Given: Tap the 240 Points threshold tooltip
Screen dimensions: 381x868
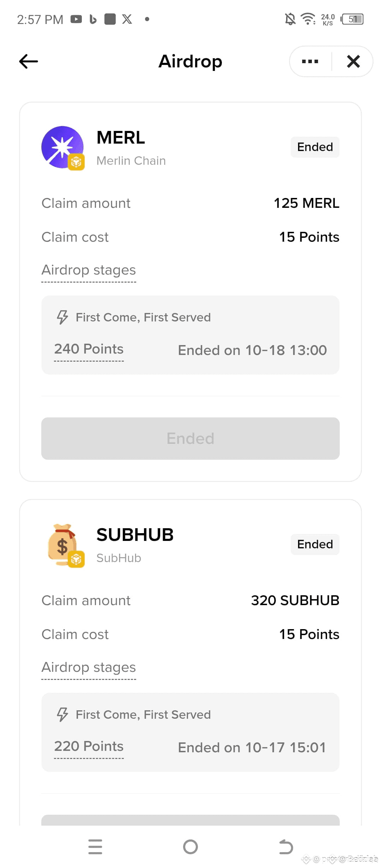Looking at the screenshot, I should coord(89,349).
